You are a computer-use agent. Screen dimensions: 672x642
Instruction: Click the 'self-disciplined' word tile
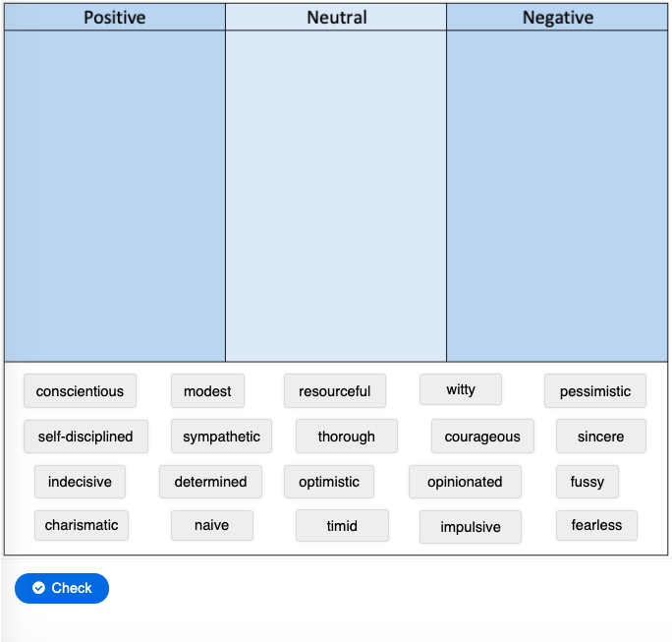click(x=85, y=437)
